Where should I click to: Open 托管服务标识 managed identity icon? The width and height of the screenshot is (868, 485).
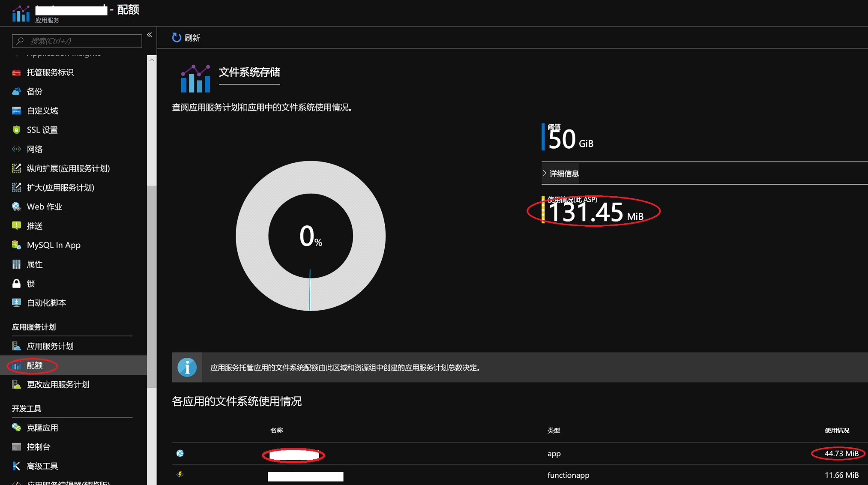[16, 72]
